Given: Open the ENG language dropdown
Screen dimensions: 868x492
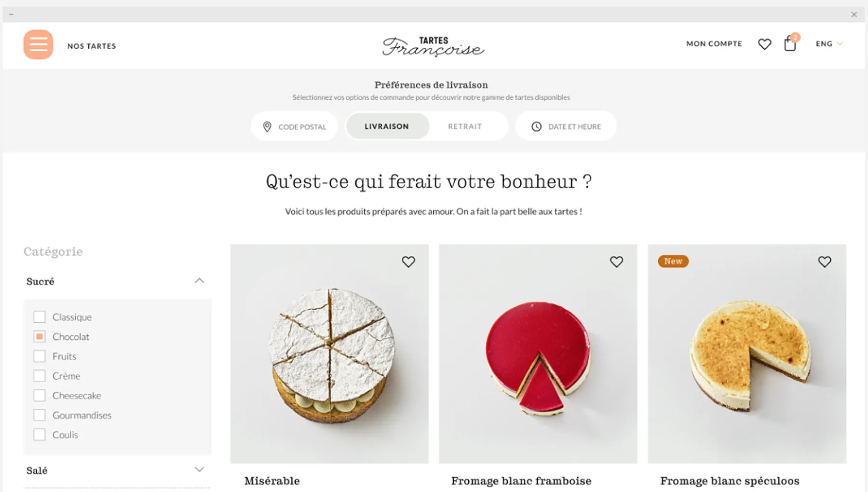Looking at the screenshot, I should tap(829, 44).
